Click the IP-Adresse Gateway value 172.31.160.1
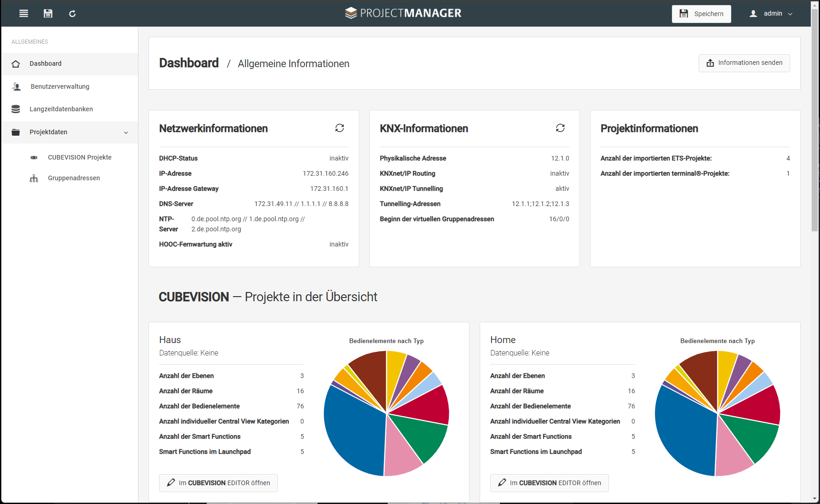The width and height of the screenshot is (820, 504). coord(329,189)
